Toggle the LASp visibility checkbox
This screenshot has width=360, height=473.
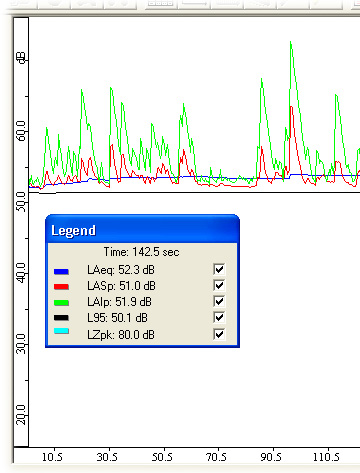click(219, 285)
